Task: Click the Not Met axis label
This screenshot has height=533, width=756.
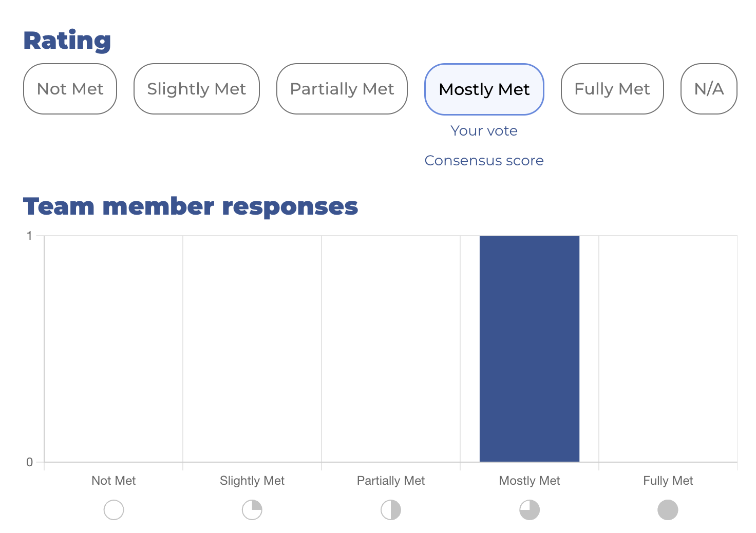Action: [114, 481]
